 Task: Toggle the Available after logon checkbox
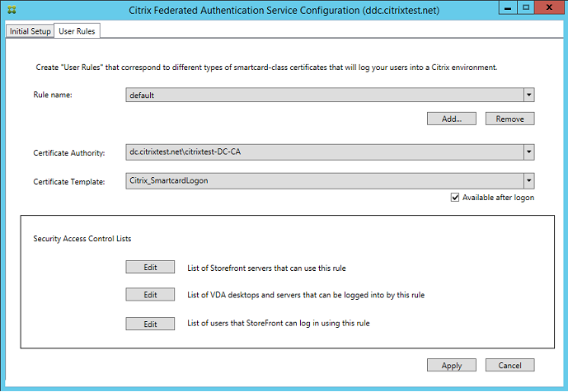pos(455,198)
